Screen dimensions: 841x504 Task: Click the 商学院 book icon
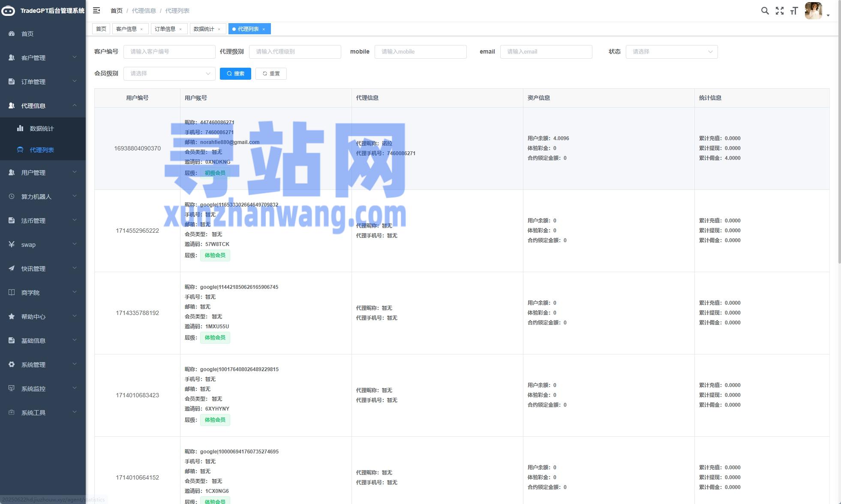click(x=12, y=292)
